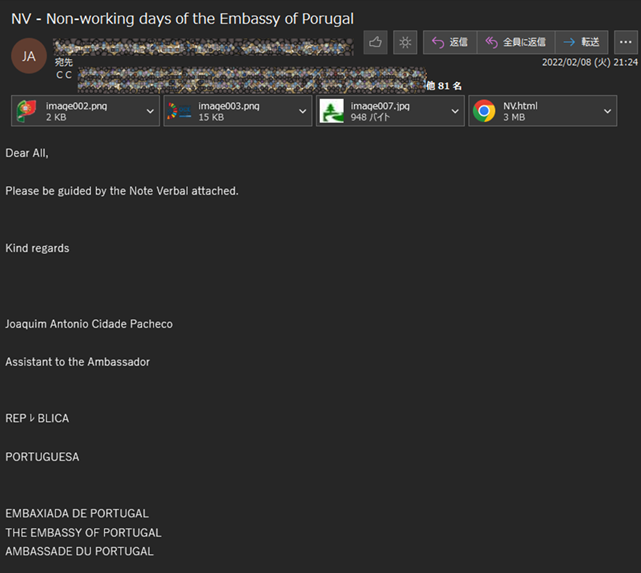Click the 全員に返信 reply all button

(515, 42)
